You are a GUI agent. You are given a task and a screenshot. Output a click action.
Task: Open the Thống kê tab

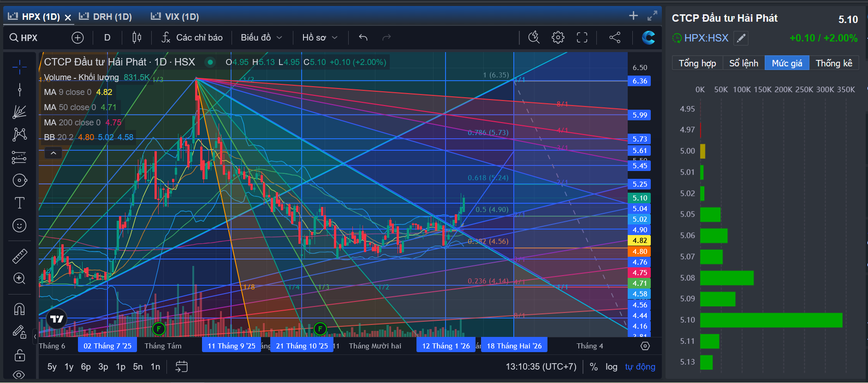834,63
